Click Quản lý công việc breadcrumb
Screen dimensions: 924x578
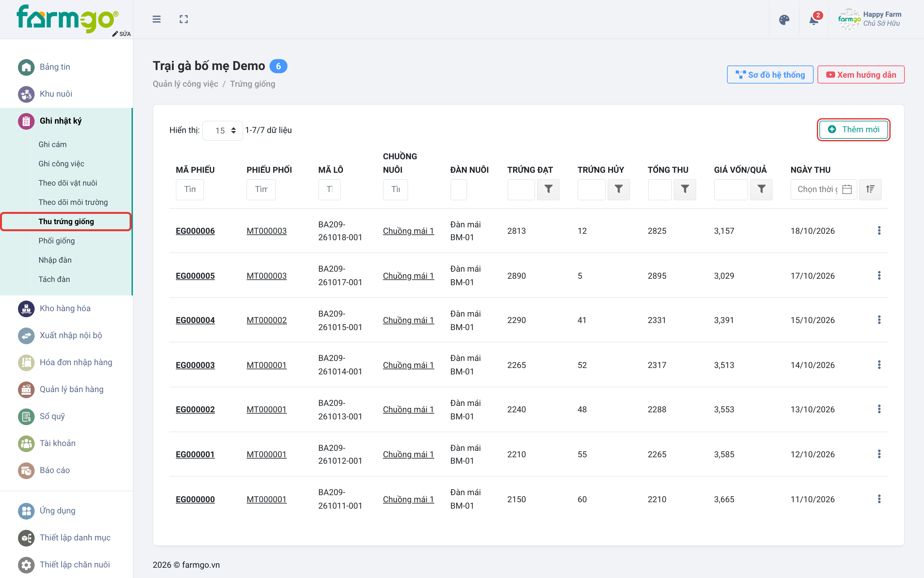185,84
